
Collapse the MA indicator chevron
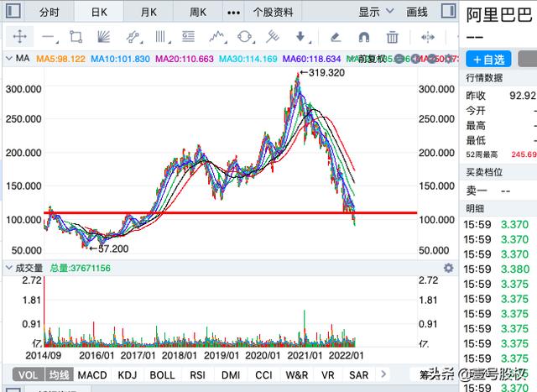(x=8, y=59)
